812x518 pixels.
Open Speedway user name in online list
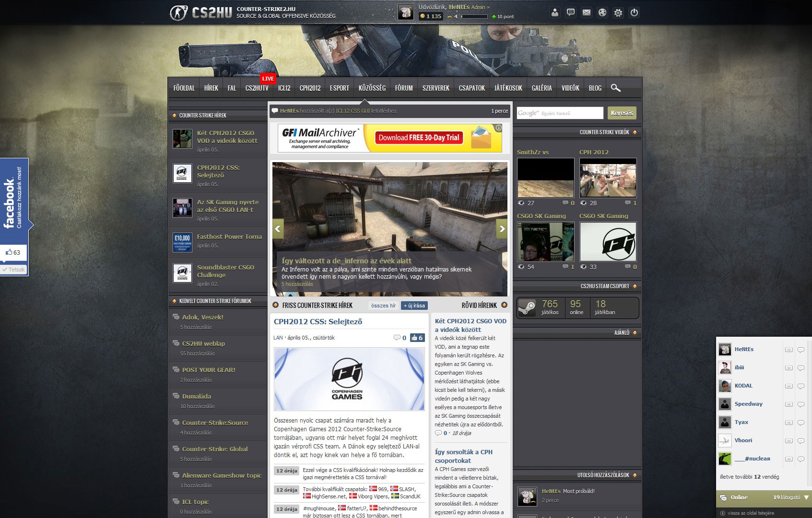coord(748,404)
